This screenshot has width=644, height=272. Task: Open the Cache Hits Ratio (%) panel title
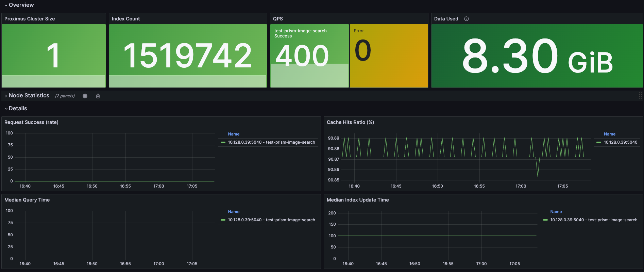[350, 122]
